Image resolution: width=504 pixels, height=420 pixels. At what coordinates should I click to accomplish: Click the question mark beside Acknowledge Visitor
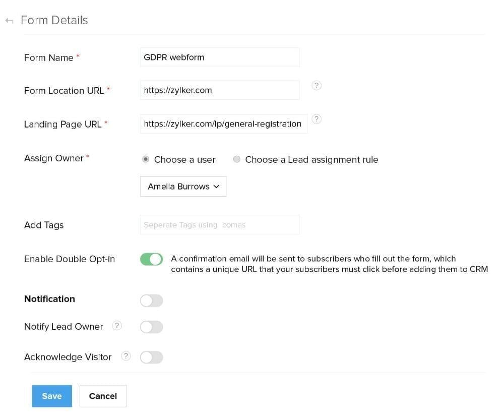[x=126, y=356]
